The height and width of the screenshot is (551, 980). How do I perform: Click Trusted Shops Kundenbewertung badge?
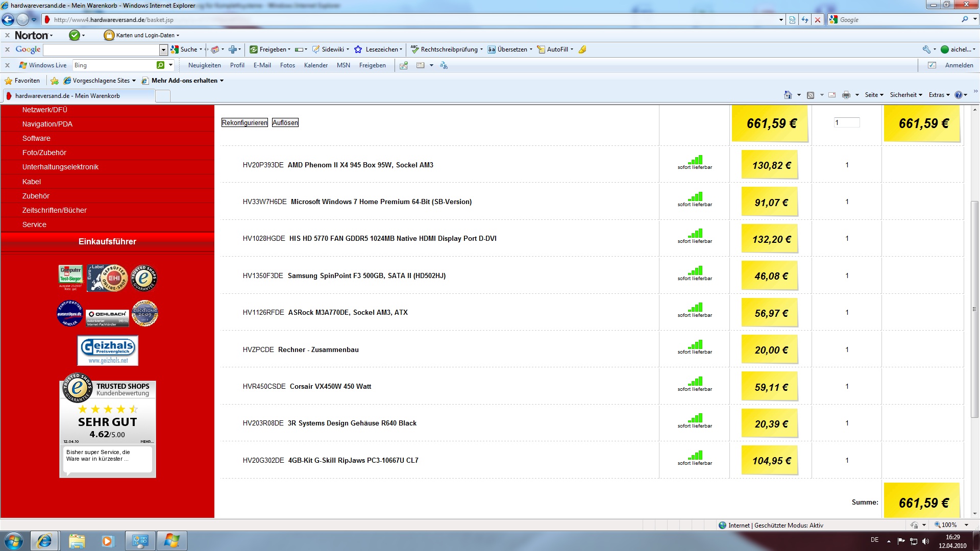(x=108, y=426)
